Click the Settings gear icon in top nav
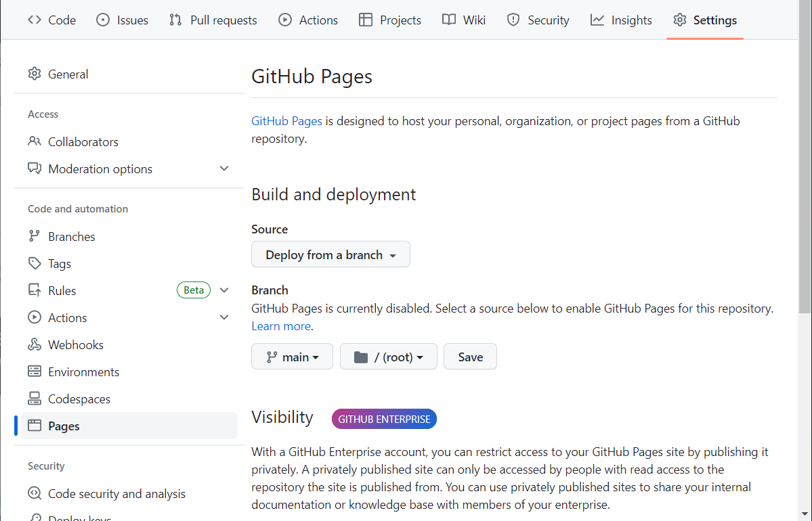Image resolution: width=812 pixels, height=521 pixels. tap(680, 20)
